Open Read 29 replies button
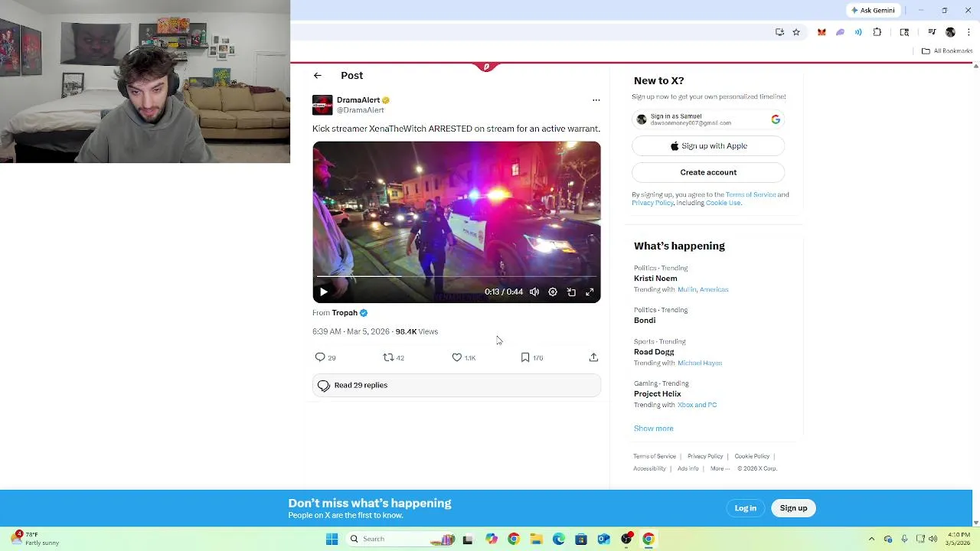This screenshot has width=980, height=551. point(456,385)
